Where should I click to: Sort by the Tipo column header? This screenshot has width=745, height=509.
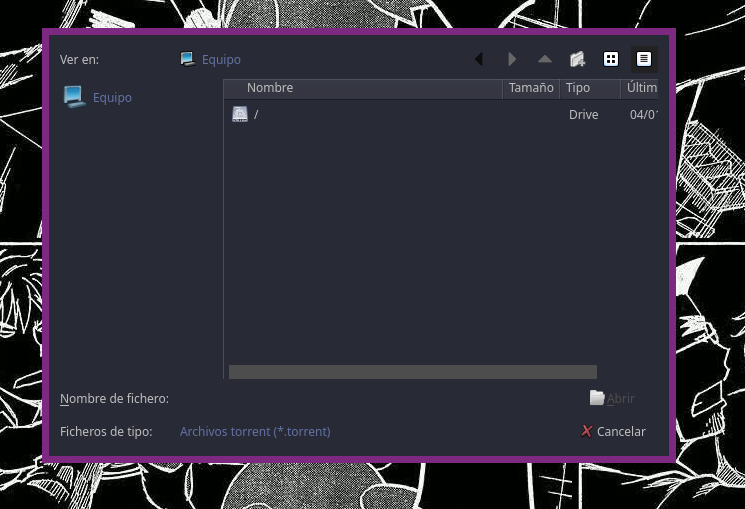coord(590,88)
